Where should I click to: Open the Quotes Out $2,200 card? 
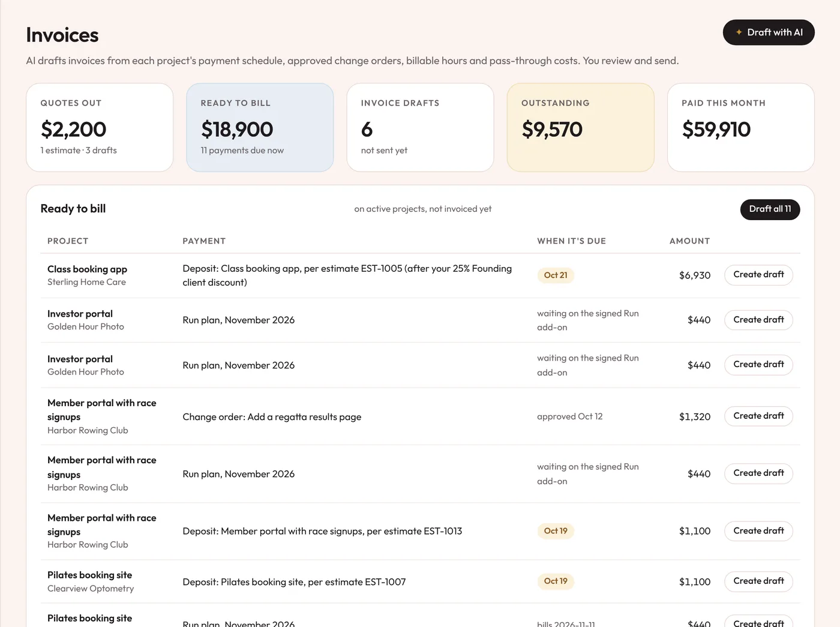(100, 127)
